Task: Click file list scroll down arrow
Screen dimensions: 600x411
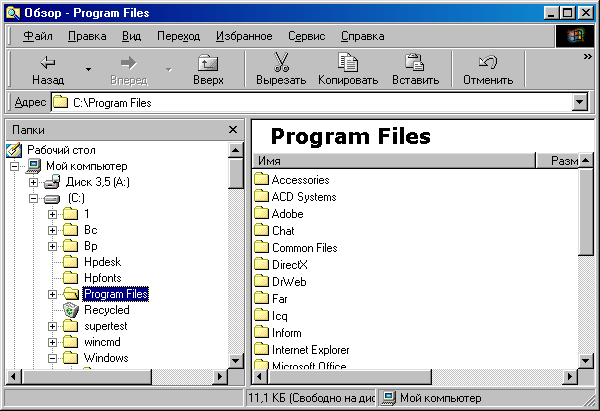Action: [x=585, y=360]
